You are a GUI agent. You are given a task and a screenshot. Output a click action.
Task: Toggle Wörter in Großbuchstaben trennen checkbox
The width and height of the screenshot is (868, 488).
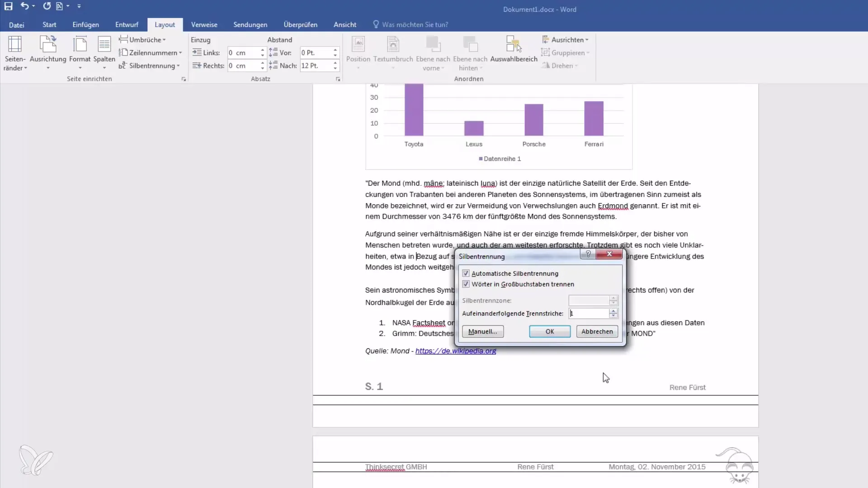click(466, 284)
